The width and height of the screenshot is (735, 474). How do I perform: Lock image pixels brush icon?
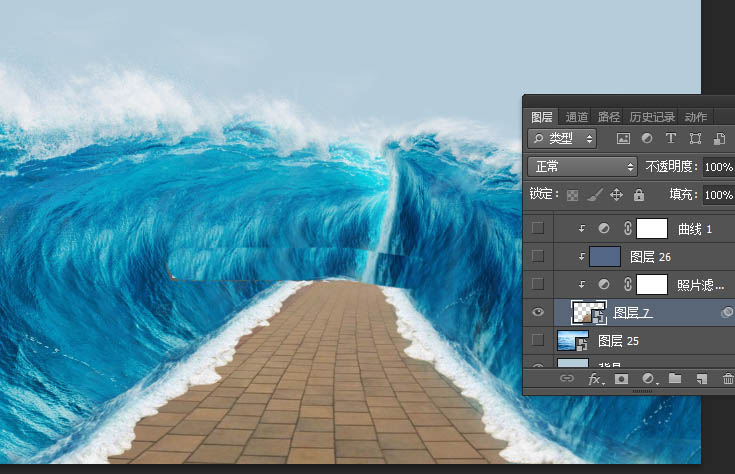(x=595, y=195)
